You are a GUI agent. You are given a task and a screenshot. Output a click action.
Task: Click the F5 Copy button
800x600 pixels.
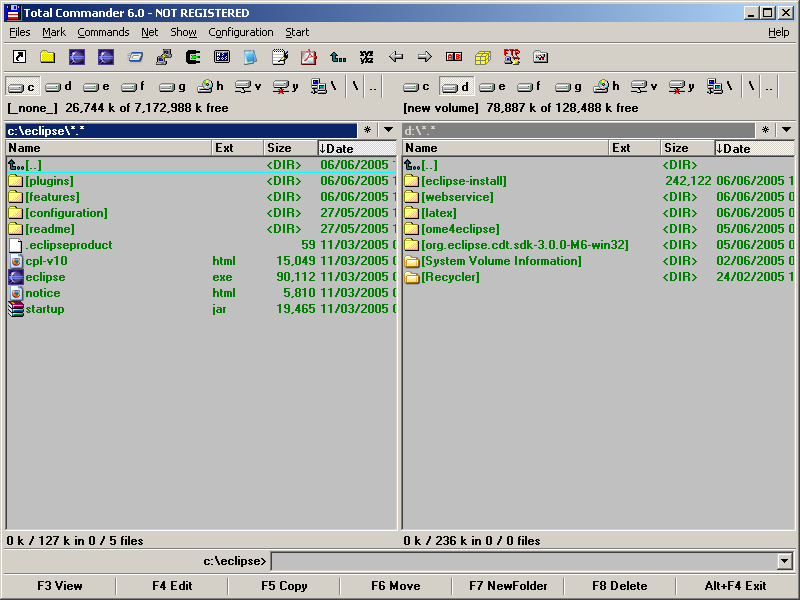(x=284, y=586)
